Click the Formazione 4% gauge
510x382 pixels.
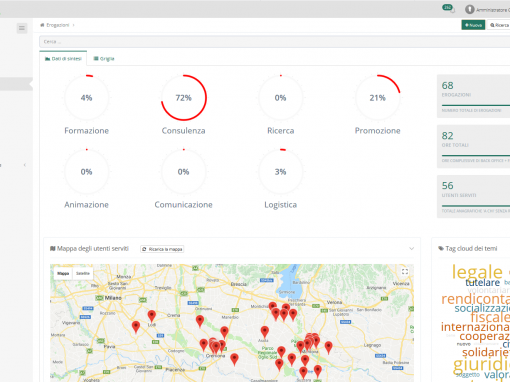tap(87, 98)
